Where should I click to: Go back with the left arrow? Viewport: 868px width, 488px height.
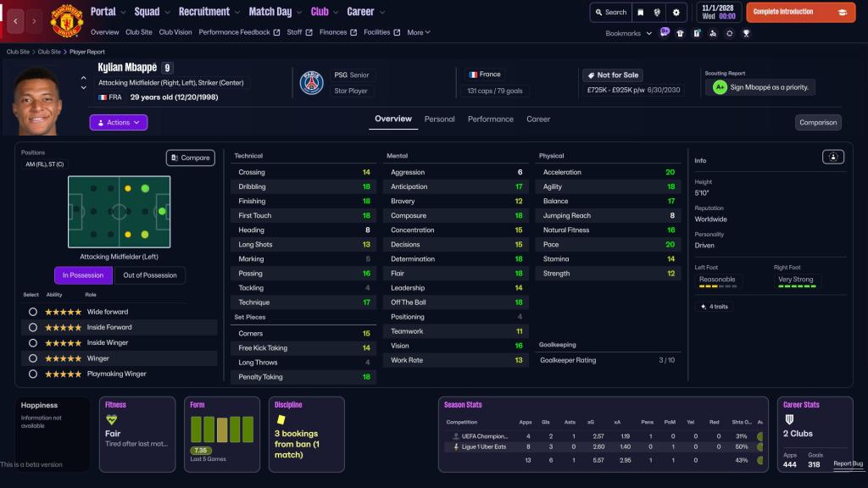point(15,20)
